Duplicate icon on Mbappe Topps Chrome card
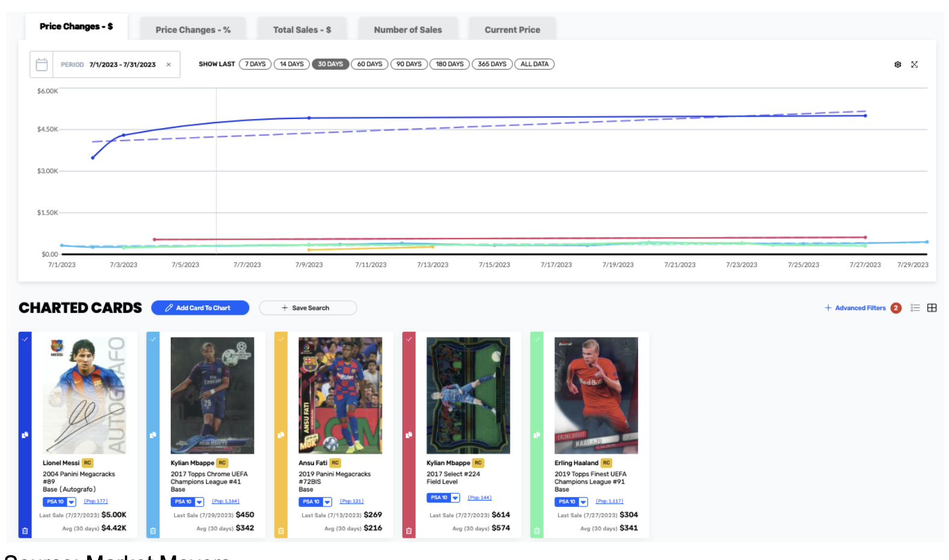The width and height of the screenshot is (949, 560). 153,434
